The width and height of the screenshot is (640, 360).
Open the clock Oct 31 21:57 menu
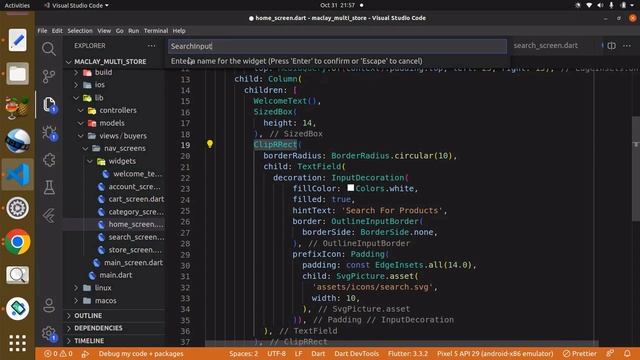(x=338, y=5)
